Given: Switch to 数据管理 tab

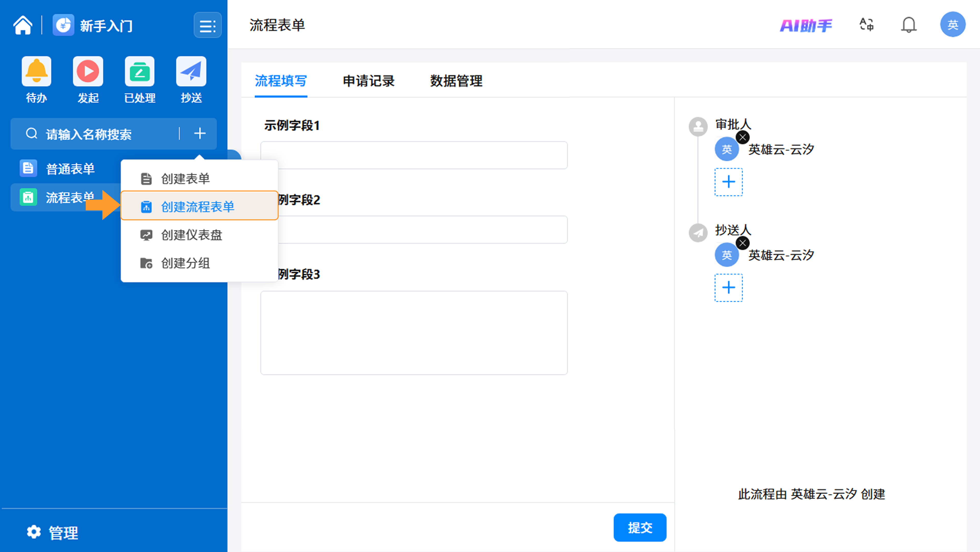Looking at the screenshot, I should pos(456,81).
